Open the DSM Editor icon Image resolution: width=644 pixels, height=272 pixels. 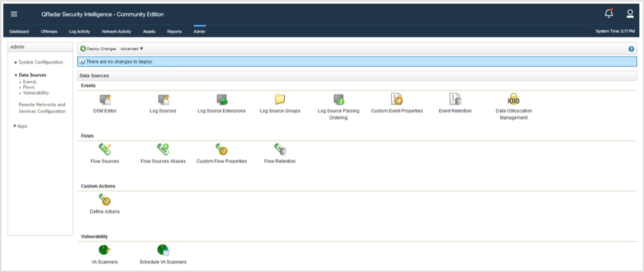tap(104, 100)
